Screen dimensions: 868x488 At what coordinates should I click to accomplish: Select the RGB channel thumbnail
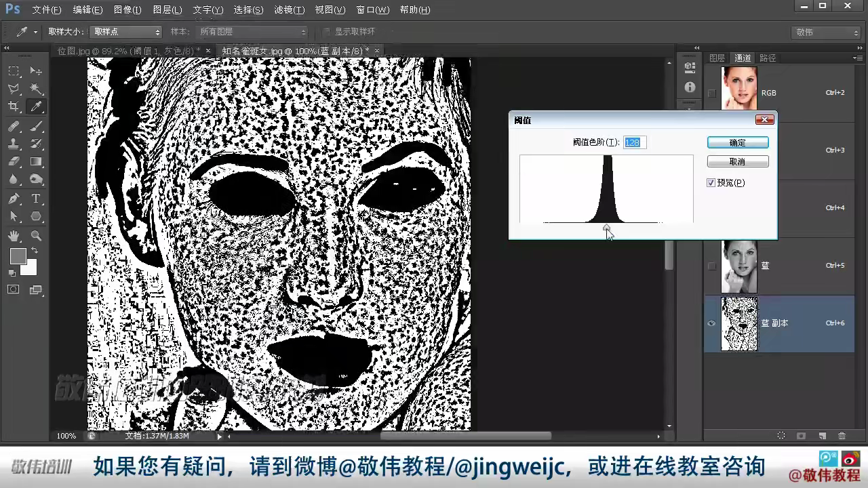[x=738, y=88]
